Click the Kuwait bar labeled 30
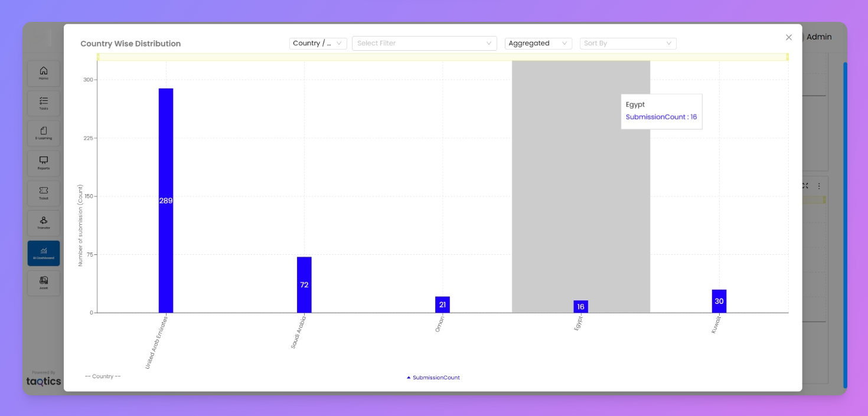This screenshot has width=868, height=416. pyautogui.click(x=719, y=301)
